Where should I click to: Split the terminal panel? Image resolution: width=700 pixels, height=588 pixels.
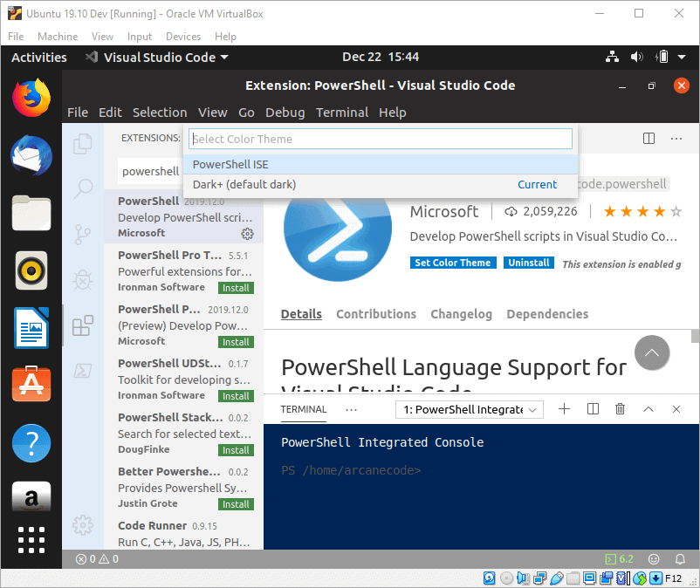click(593, 409)
